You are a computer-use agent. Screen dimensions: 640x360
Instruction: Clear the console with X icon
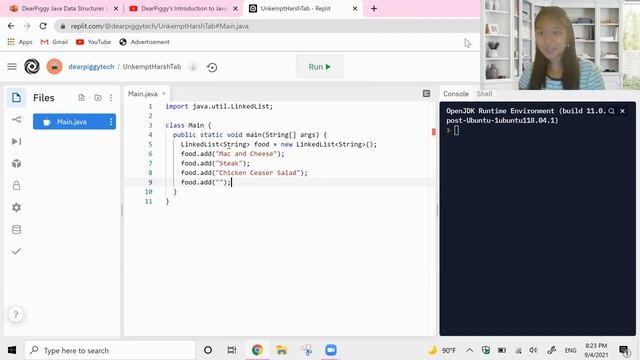pos(622,111)
